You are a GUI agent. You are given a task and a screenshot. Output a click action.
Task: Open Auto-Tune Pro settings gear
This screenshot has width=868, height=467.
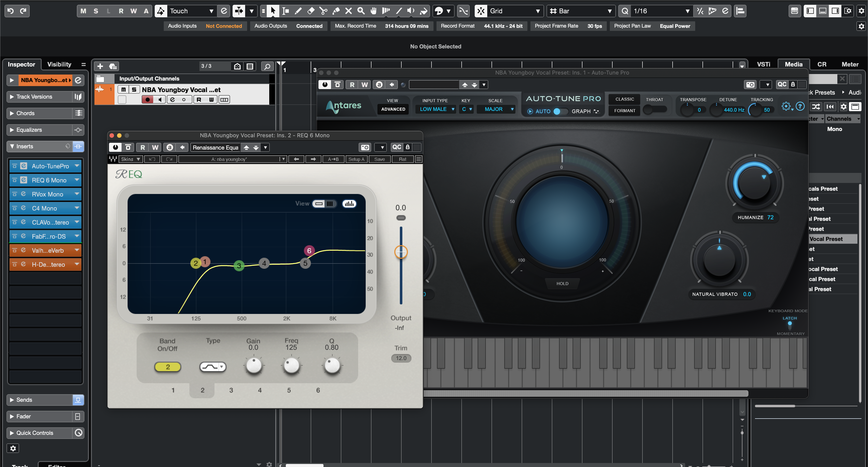point(786,106)
